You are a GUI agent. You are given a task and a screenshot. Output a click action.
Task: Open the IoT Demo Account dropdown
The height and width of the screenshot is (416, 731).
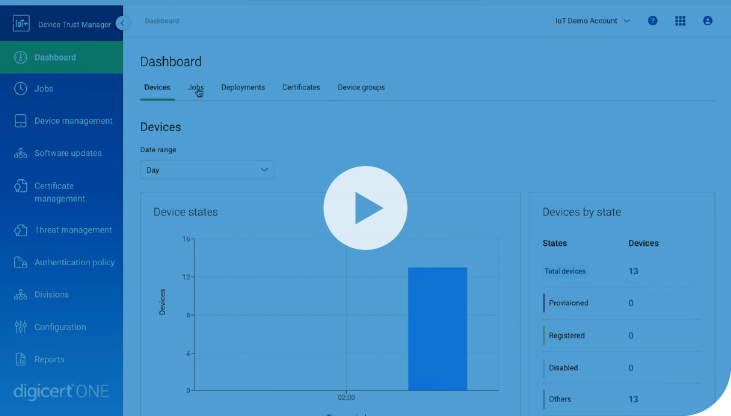593,20
